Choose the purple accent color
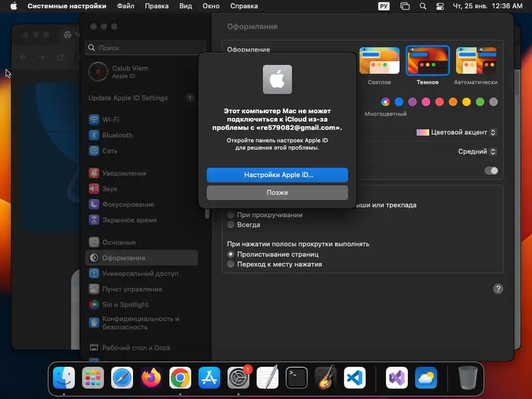 click(x=412, y=102)
